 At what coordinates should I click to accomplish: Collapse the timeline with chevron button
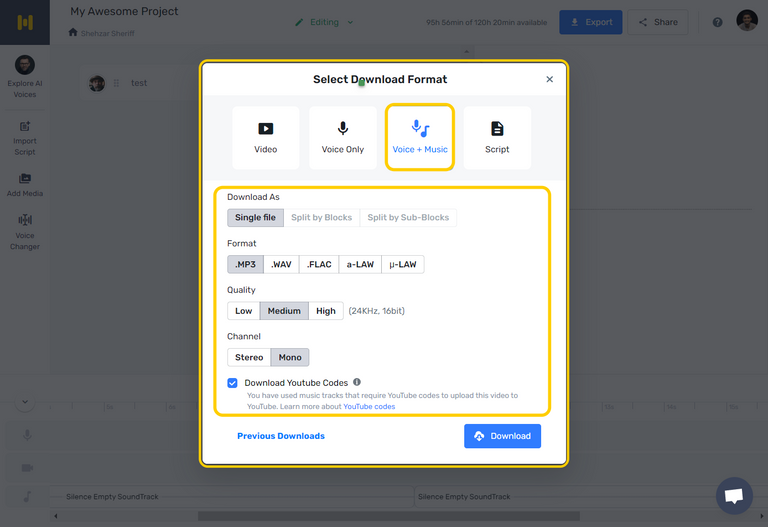(x=25, y=402)
